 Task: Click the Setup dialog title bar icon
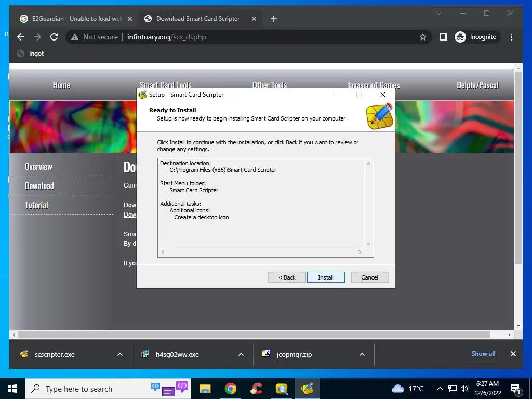[x=142, y=95]
